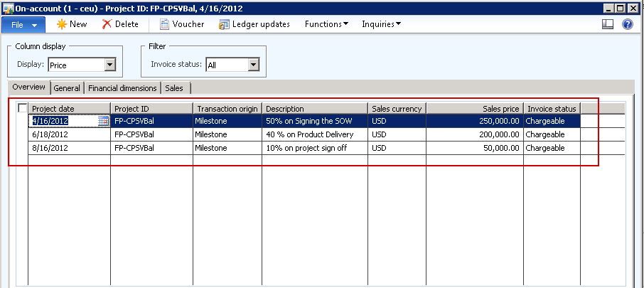Toggle the select-all checkbox in grid header
Image resolution: width=644 pixels, height=288 pixels.
tap(23, 108)
